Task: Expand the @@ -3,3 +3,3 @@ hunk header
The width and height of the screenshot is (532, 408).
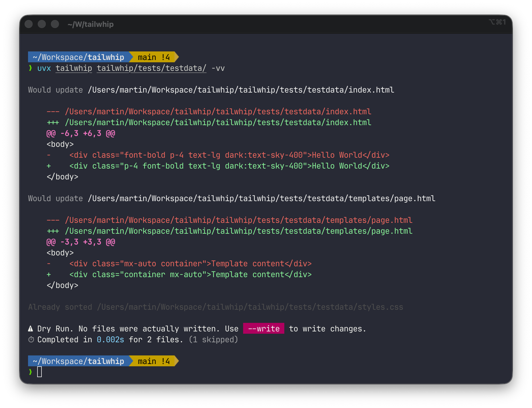Action: click(81, 242)
